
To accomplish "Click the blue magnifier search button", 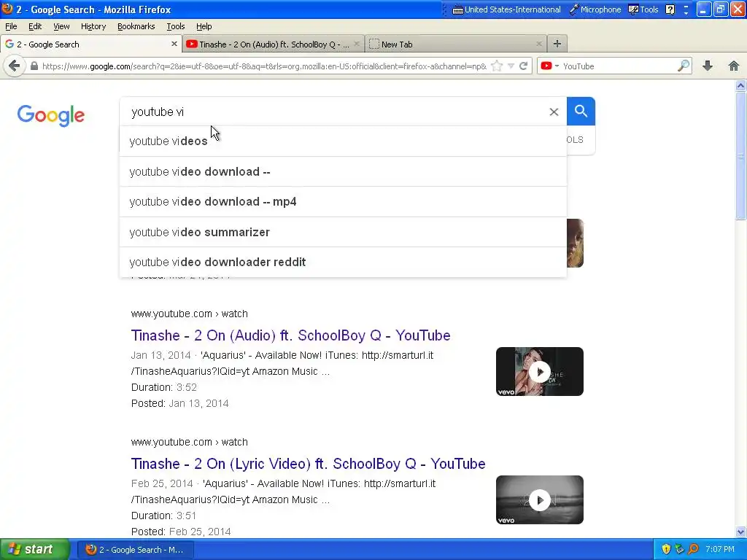I will point(581,111).
